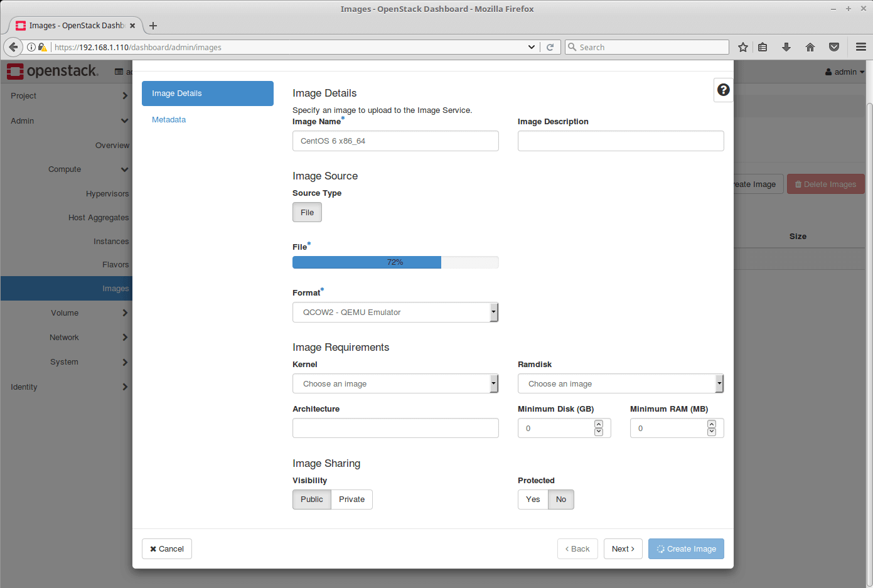The image size is (873, 588).
Task: Expand the Network sidebar group
Action: [66, 338]
